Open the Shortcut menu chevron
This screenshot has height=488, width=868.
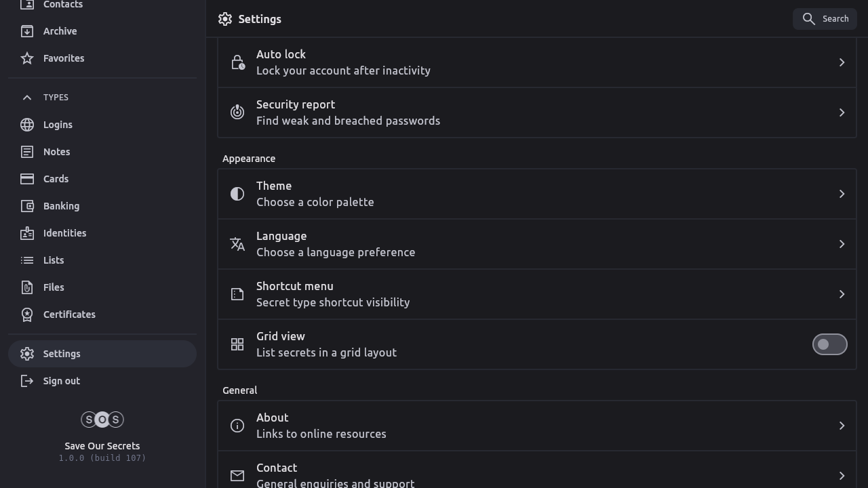842,294
